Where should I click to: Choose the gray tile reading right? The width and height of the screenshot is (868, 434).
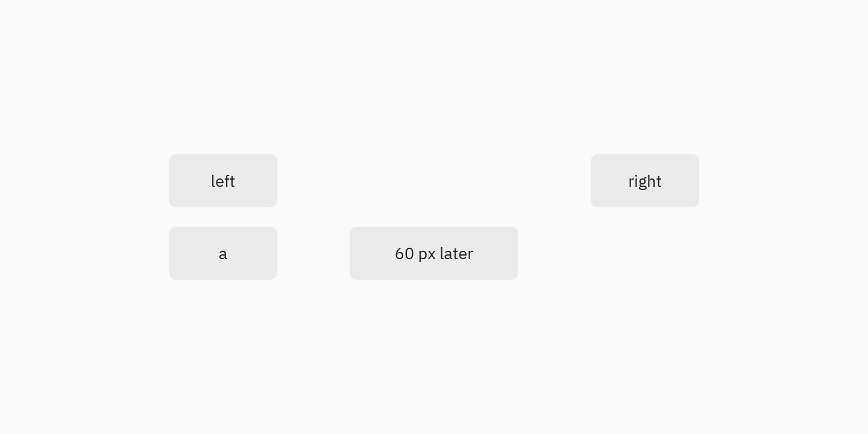point(645,181)
